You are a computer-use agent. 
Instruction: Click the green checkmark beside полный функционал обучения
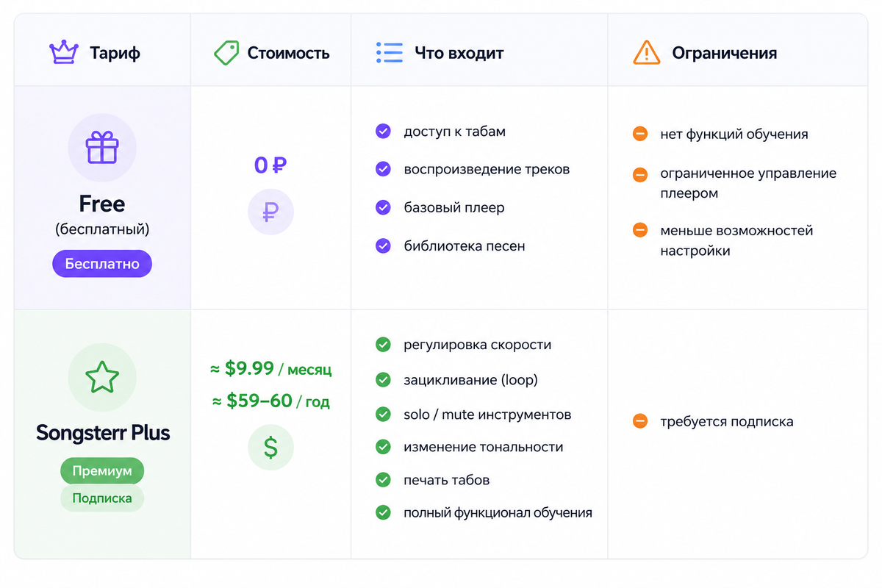pos(383,512)
